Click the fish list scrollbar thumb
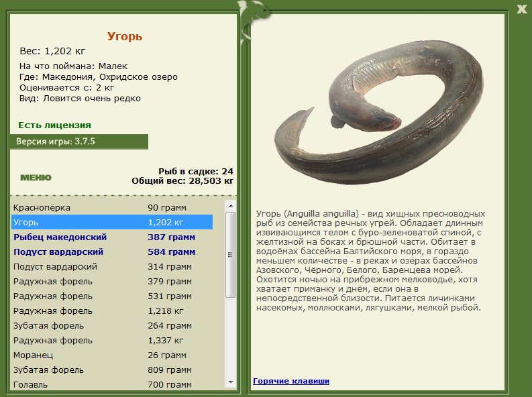This screenshot has height=397, width=532. click(231, 255)
